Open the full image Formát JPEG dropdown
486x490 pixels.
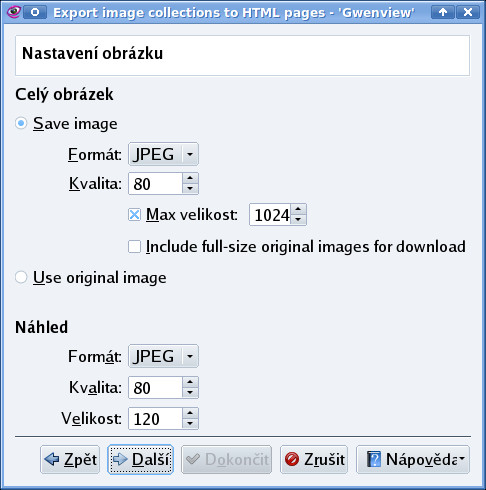point(163,154)
